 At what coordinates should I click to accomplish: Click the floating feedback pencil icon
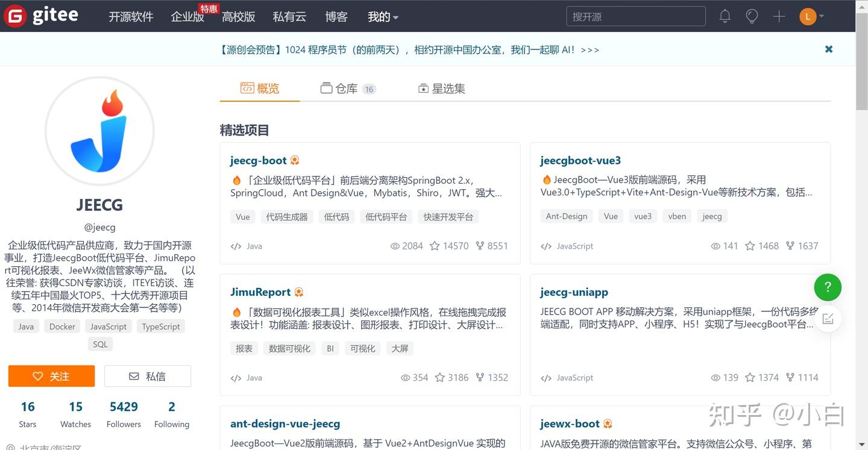(x=828, y=319)
